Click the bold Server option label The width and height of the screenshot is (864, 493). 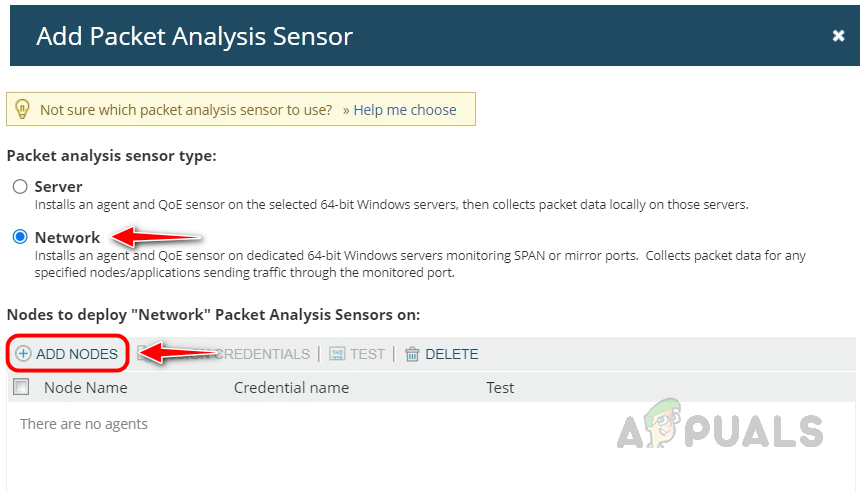click(x=58, y=187)
